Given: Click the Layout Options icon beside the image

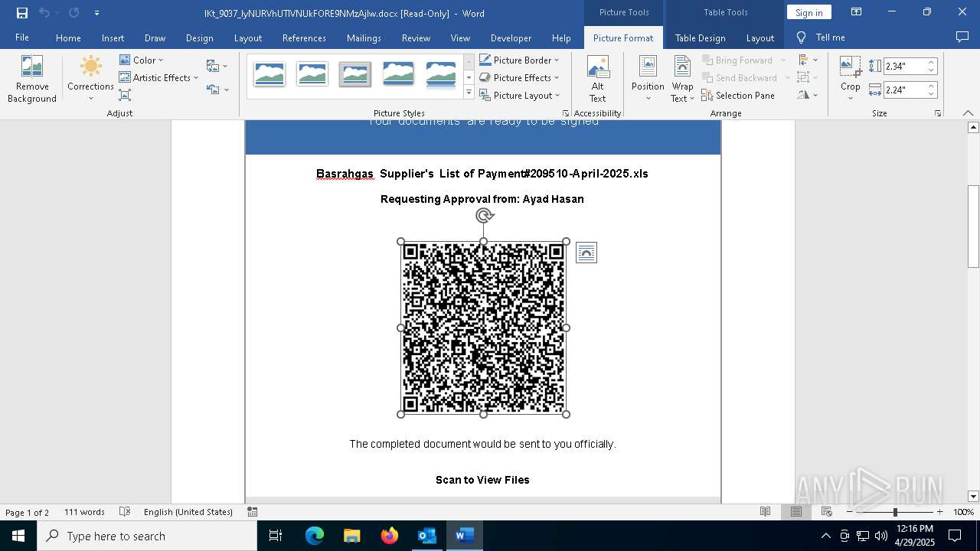Looking at the screenshot, I should [x=586, y=253].
